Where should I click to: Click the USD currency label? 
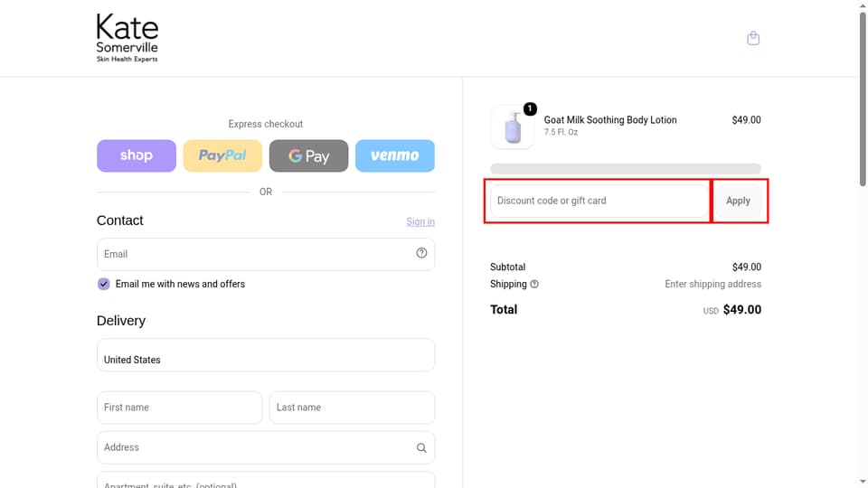pyautogui.click(x=711, y=311)
